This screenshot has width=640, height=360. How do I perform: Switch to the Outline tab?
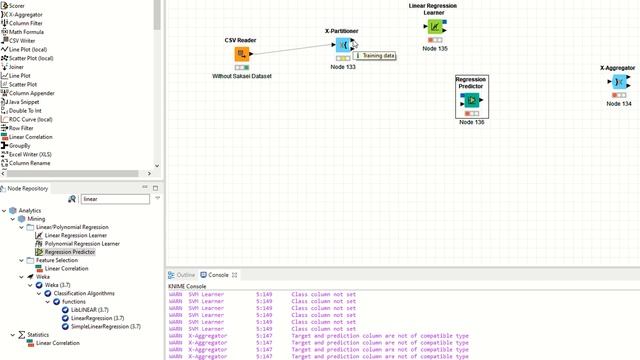[x=182, y=275]
